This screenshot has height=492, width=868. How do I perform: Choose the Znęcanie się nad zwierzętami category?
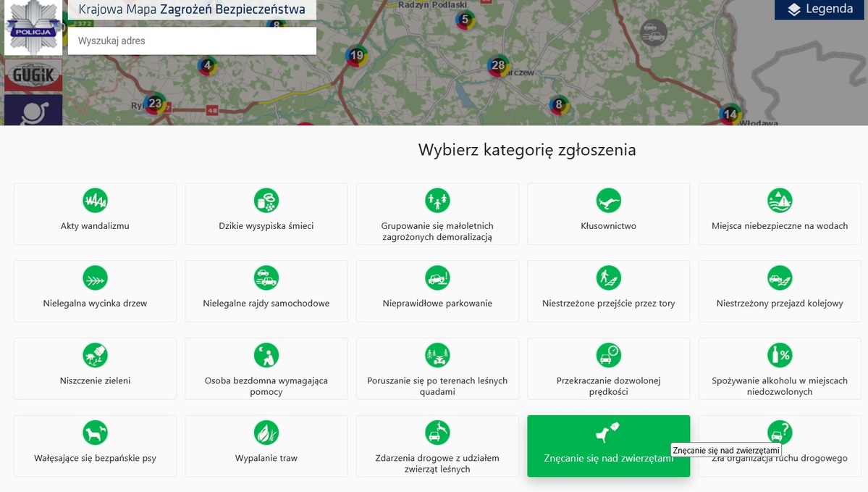(608, 446)
